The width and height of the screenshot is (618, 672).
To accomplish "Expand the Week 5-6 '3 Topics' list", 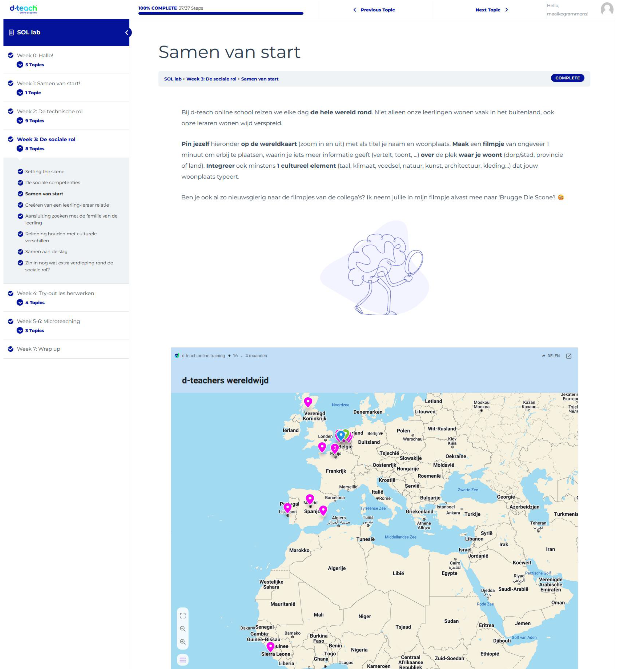I will click(x=30, y=331).
